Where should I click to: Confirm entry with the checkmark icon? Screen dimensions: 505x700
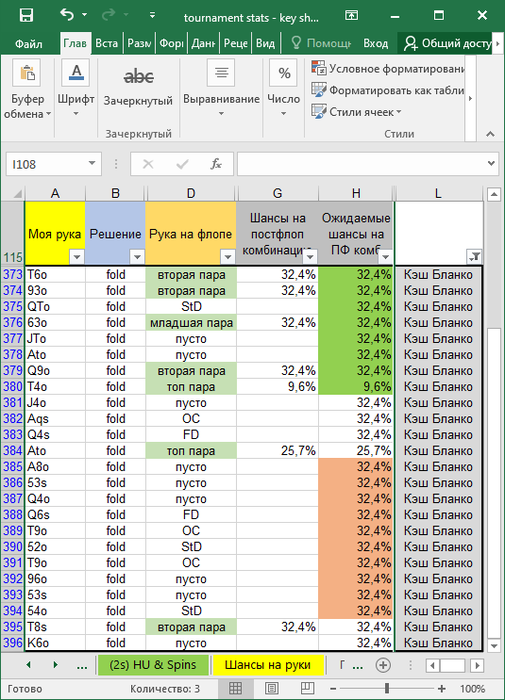(182, 164)
